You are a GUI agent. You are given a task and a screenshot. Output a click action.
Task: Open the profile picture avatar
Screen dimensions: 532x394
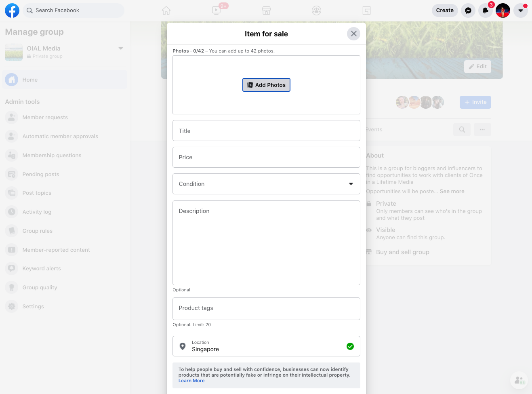(503, 11)
